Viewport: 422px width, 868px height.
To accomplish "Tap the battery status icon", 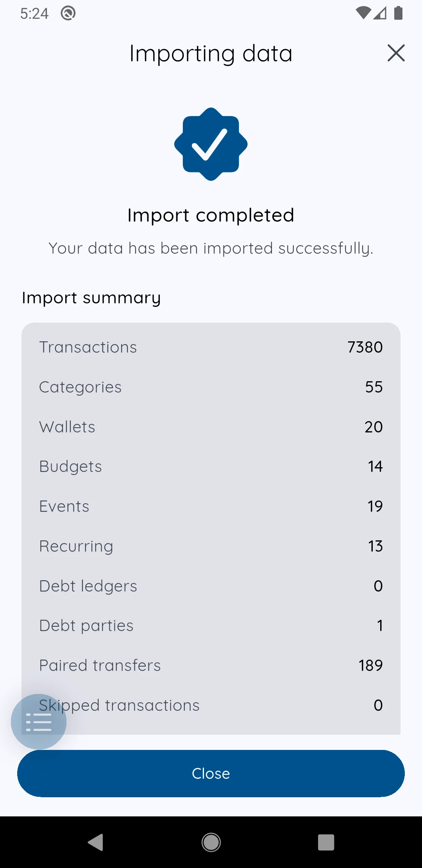I will (398, 13).
